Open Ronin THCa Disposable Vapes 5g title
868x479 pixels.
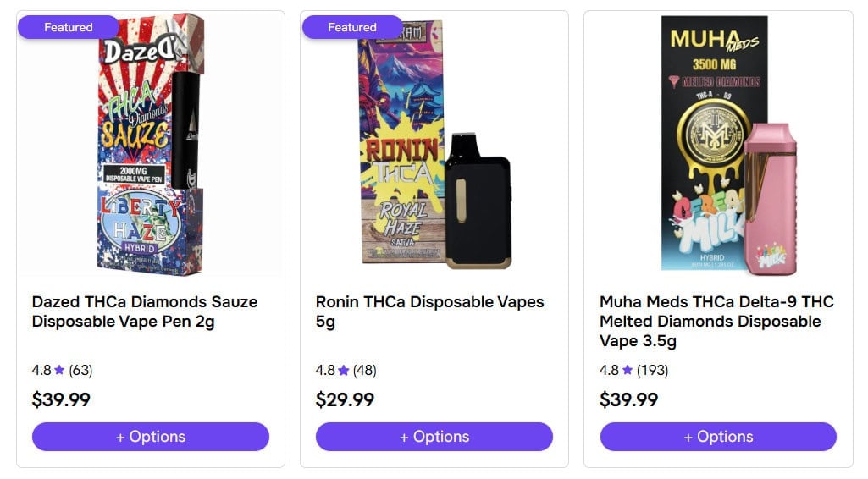coord(429,312)
